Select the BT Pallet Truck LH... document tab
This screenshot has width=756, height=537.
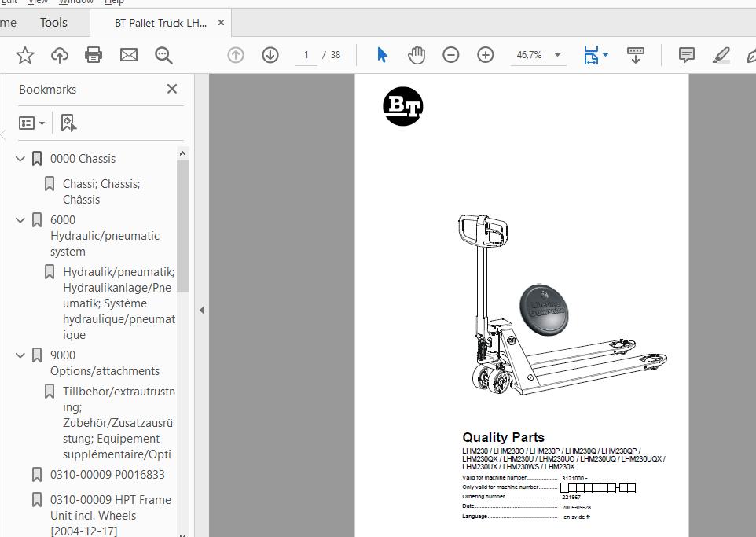tap(160, 23)
